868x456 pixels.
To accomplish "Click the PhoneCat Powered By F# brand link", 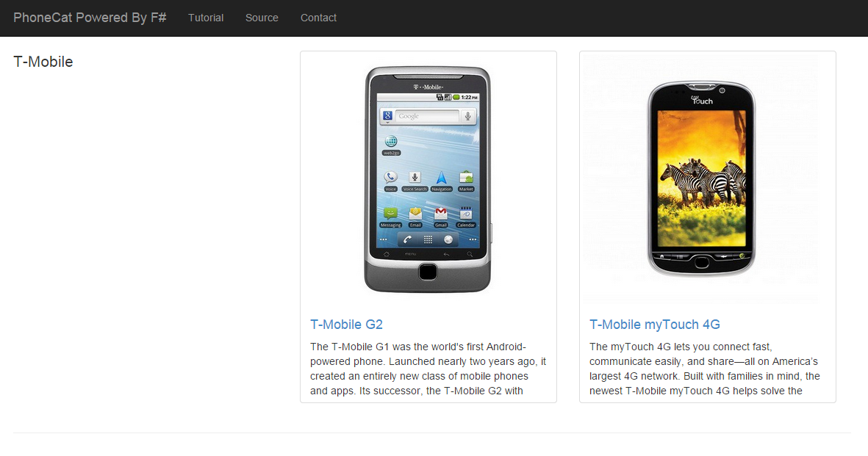I will coord(90,18).
